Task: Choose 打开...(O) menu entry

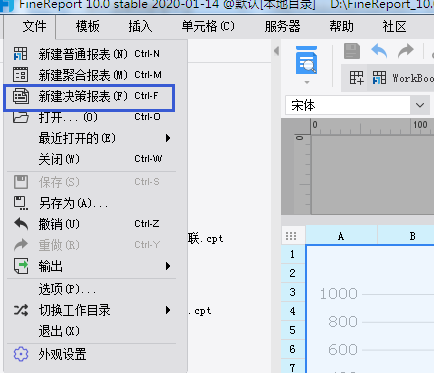Action: click(91, 117)
